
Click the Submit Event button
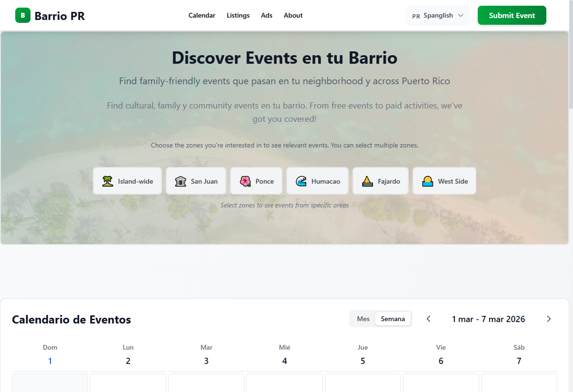(x=512, y=15)
